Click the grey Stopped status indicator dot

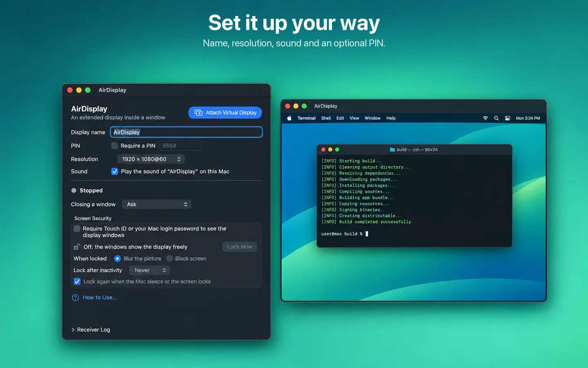74,191
